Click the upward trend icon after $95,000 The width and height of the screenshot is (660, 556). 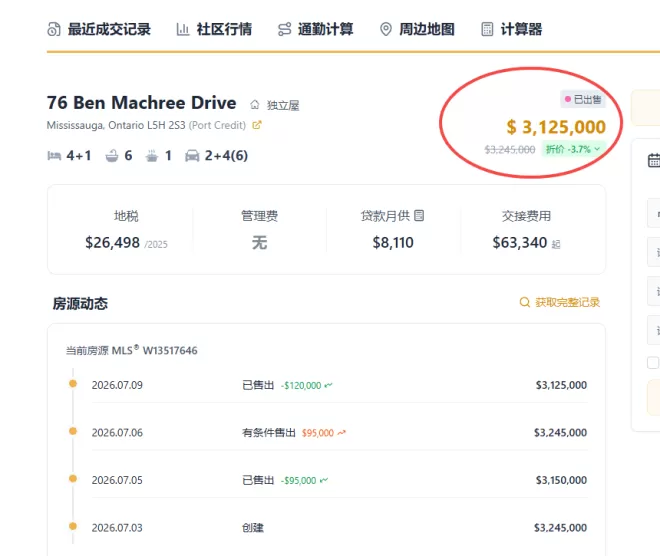point(341,433)
